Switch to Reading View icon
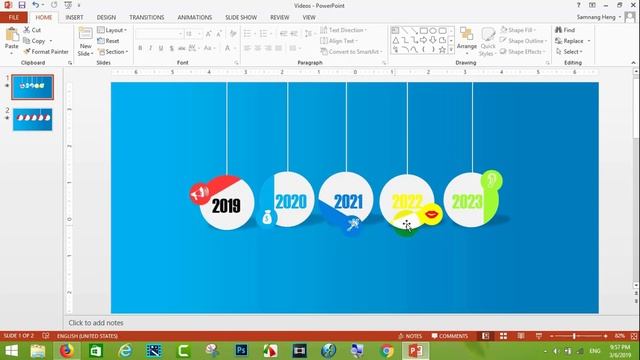The image size is (640, 360). [521, 336]
